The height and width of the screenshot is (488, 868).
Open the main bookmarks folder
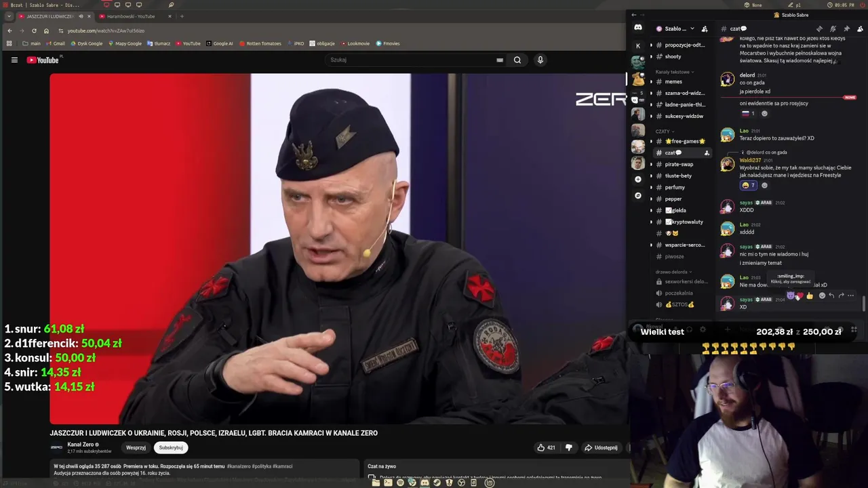pos(32,43)
